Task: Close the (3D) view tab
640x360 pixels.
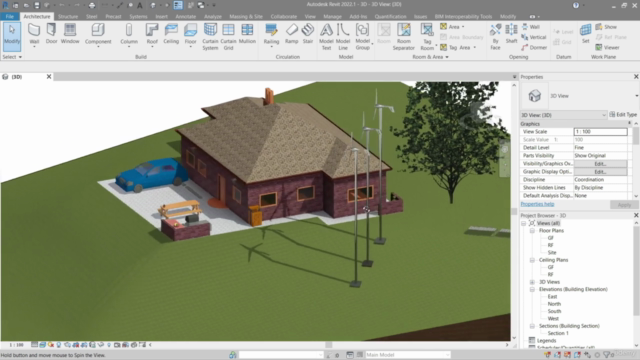Action: tap(49, 77)
